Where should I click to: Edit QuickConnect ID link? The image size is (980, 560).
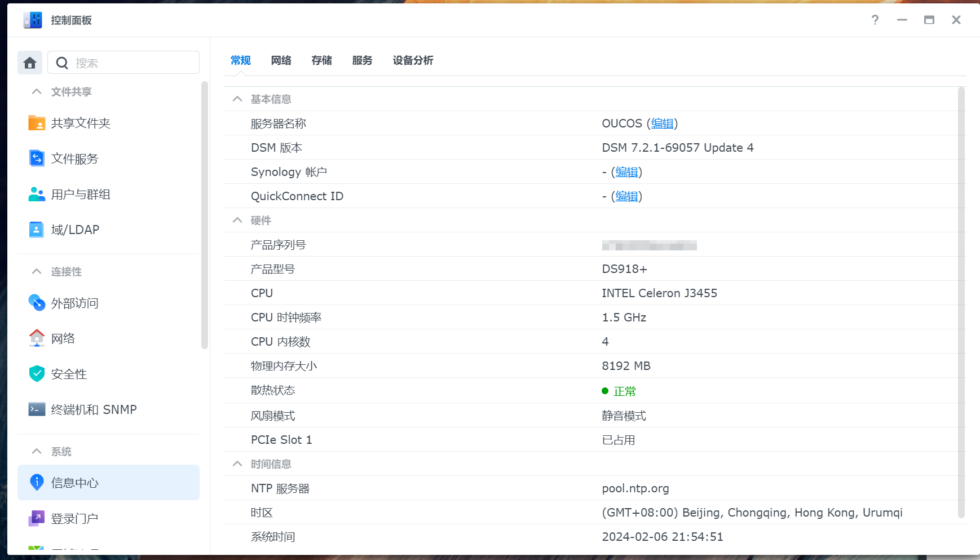click(x=626, y=196)
